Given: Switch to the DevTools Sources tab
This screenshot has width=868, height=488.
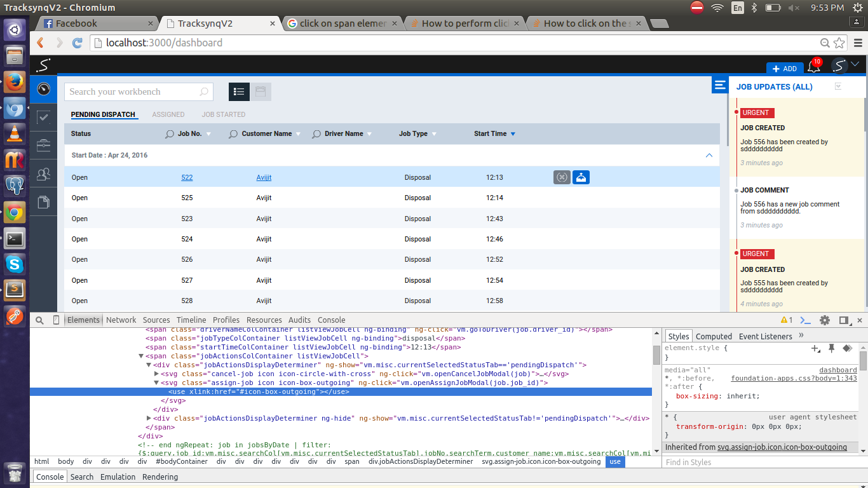Looking at the screenshot, I should click(x=156, y=320).
